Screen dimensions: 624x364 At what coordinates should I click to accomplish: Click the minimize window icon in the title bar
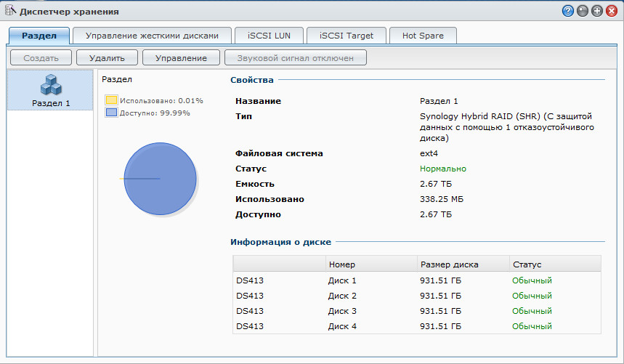pyautogui.click(x=583, y=12)
